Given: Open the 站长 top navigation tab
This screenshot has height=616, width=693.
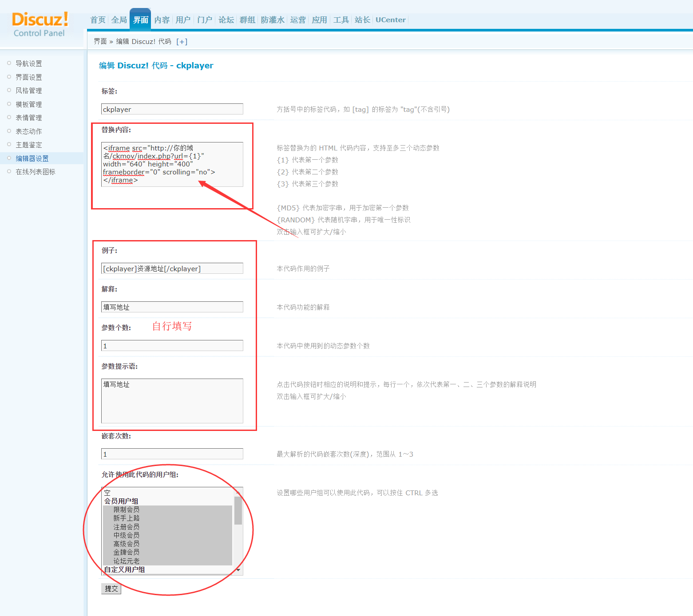Looking at the screenshot, I should tap(362, 20).
